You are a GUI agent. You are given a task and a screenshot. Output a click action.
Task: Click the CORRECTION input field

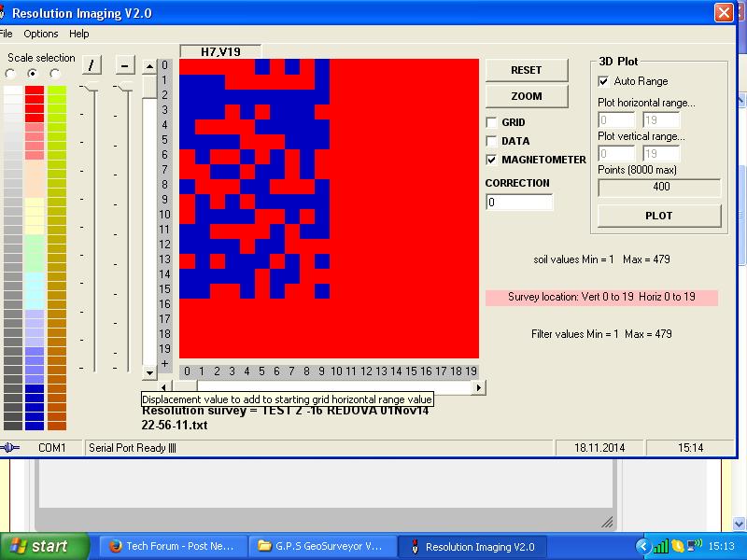519,202
